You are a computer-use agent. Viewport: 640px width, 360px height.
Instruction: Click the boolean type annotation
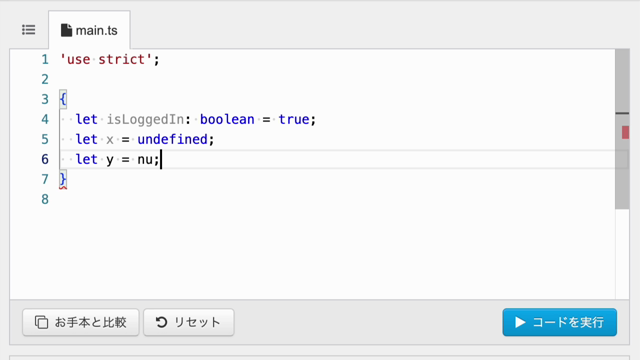227,119
